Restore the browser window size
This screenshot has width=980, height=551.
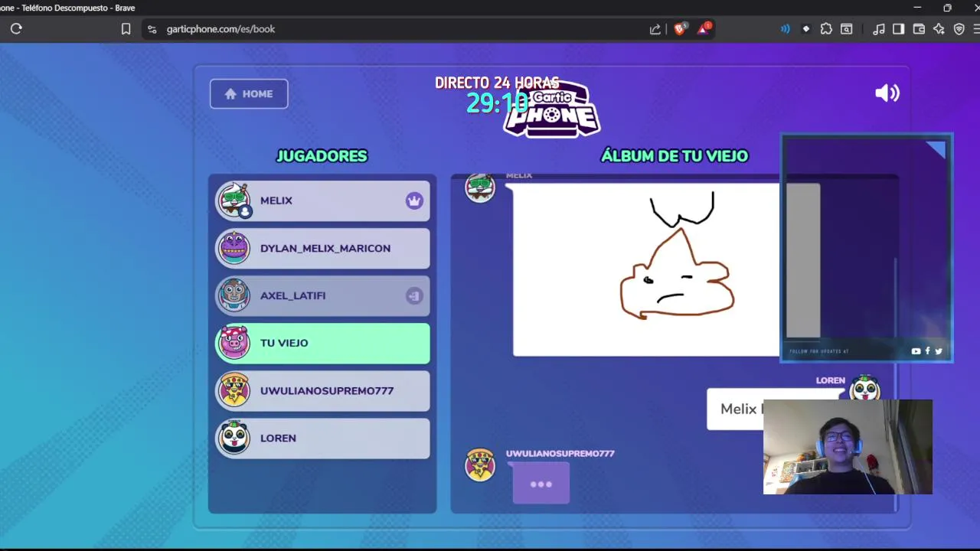tap(947, 8)
